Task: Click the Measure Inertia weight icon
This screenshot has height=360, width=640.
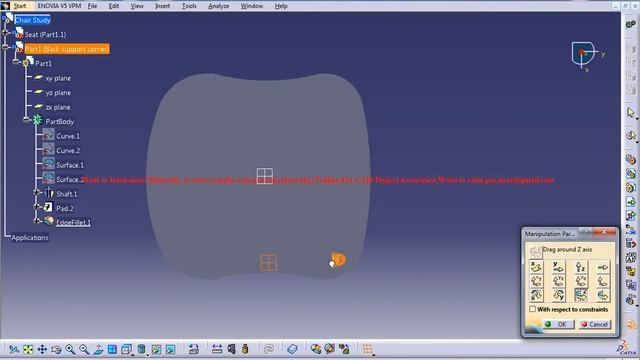Action: [245, 349]
